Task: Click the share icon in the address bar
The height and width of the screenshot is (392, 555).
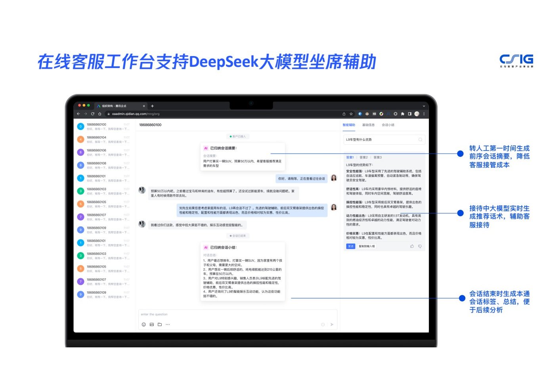Action: tap(344, 114)
